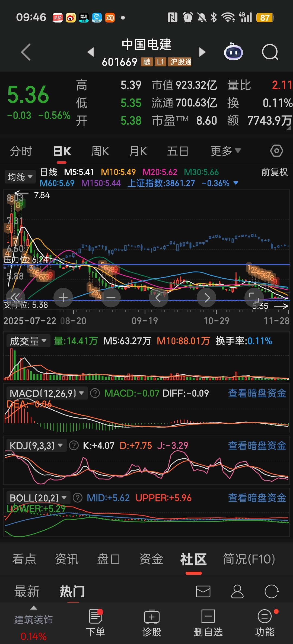The height and width of the screenshot is (644, 293).
Task: Zoom in chart with plus button
Action: coord(63,297)
